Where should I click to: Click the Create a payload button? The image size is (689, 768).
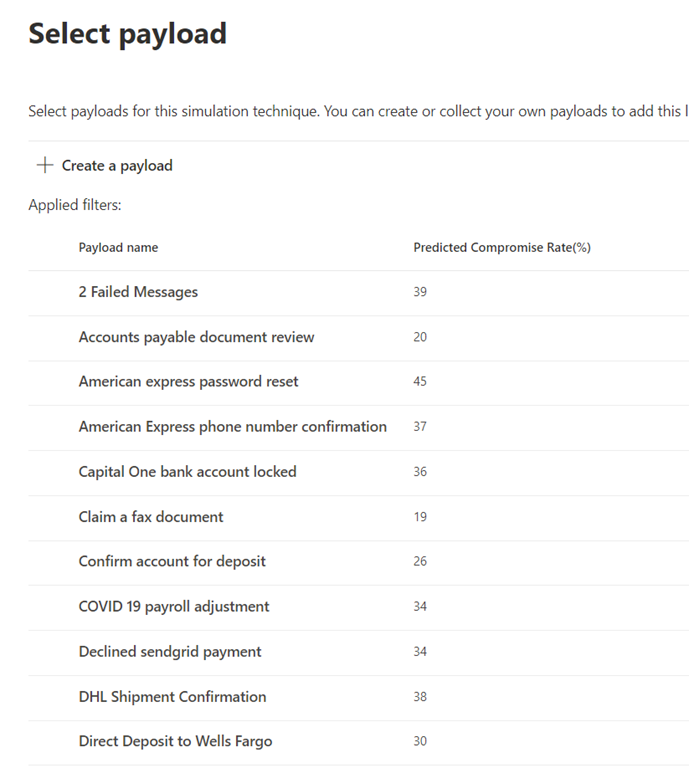tap(116, 166)
